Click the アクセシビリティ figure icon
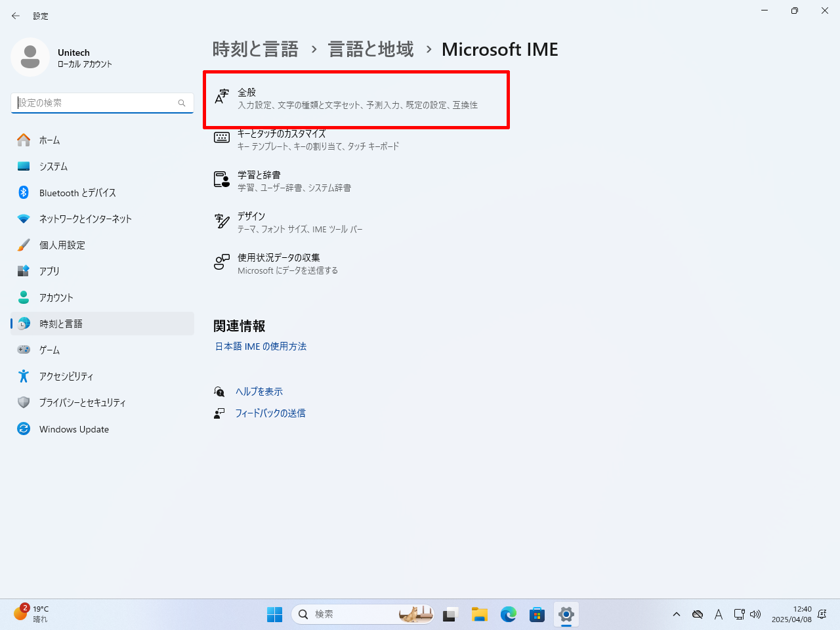This screenshot has width=840, height=630. pos(24,376)
